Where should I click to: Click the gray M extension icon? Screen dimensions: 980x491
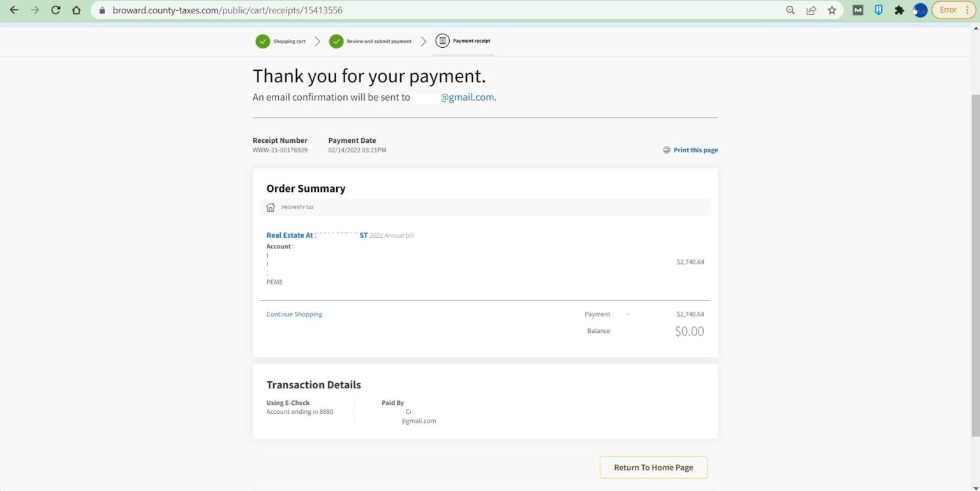pyautogui.click(x=858, y=10)
